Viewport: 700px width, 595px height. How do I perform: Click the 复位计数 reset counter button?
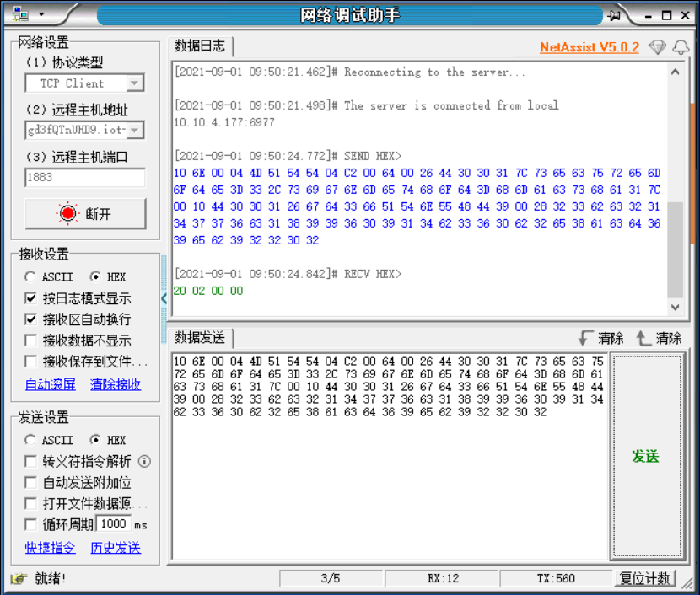click(x=645, y=578)
